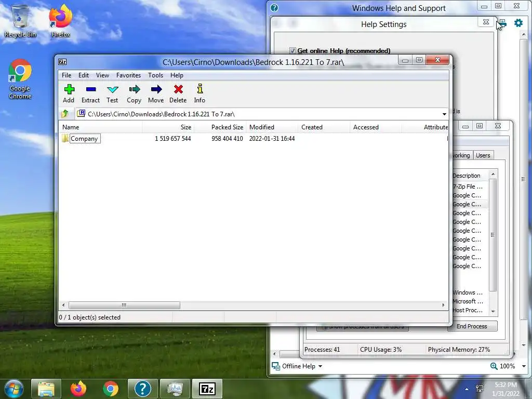Sort by the Name column header

point(101,127)
